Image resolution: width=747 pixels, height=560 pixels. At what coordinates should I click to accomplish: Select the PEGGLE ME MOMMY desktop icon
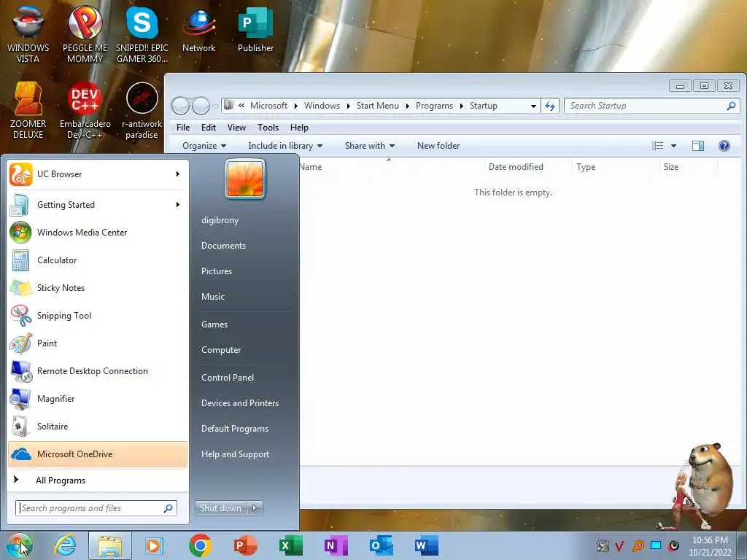(x=85, y=34)
